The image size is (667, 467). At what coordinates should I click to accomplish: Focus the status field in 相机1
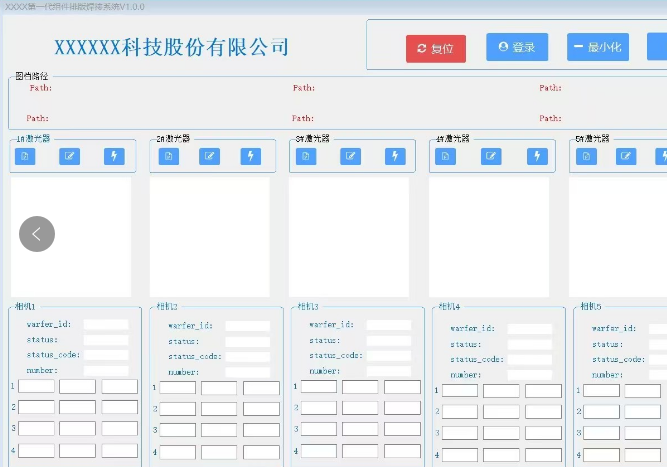tap(106, 340)
